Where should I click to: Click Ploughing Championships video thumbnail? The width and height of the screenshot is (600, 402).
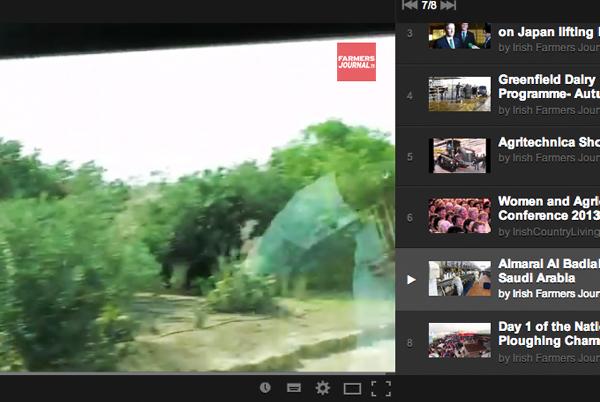(x=459, y=340)
